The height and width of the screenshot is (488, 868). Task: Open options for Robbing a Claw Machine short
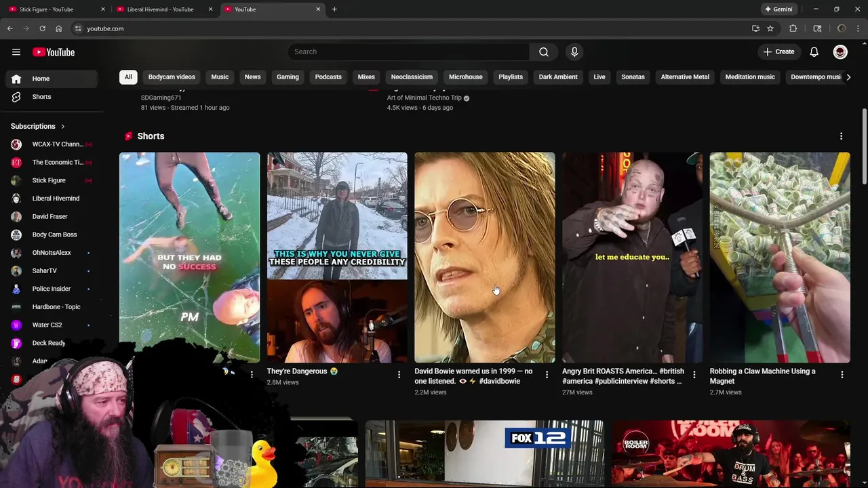(x=842, y=375)
